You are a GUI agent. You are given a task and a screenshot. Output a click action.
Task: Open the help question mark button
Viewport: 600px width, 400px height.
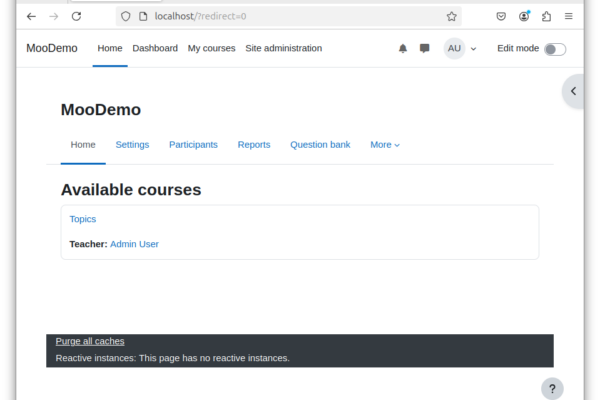tap(552, 389)
